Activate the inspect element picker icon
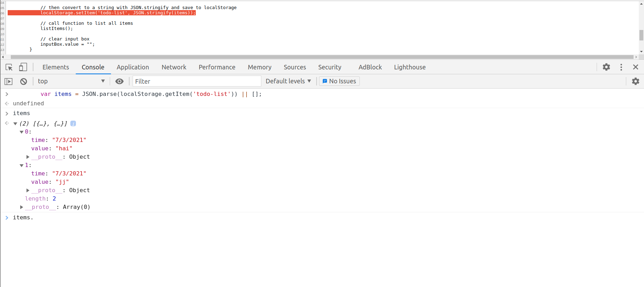Image resolution: width=644 pixels, height=287 pixels. pos(9,67)
